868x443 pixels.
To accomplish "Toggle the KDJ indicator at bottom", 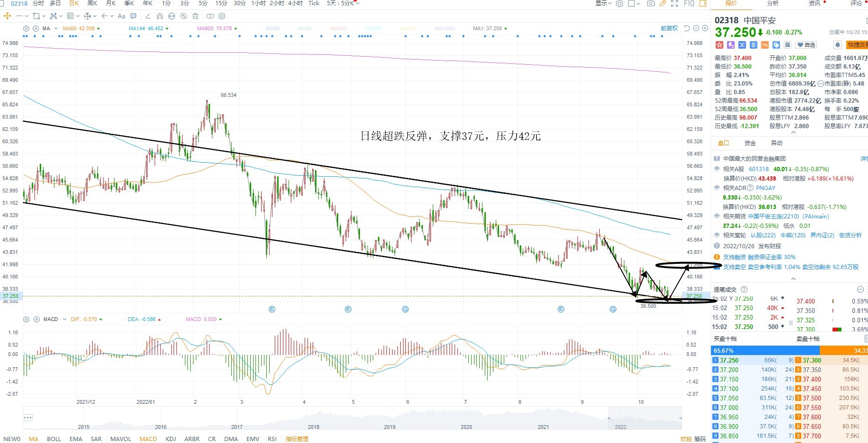I will [x=171, y=439].
